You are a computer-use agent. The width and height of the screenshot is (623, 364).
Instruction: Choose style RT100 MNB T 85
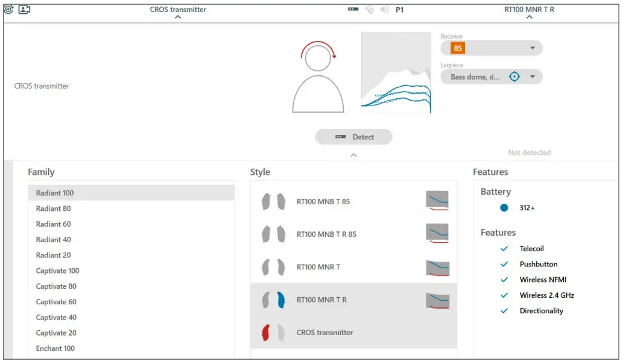pyautogui.click(x=353, y=201)
